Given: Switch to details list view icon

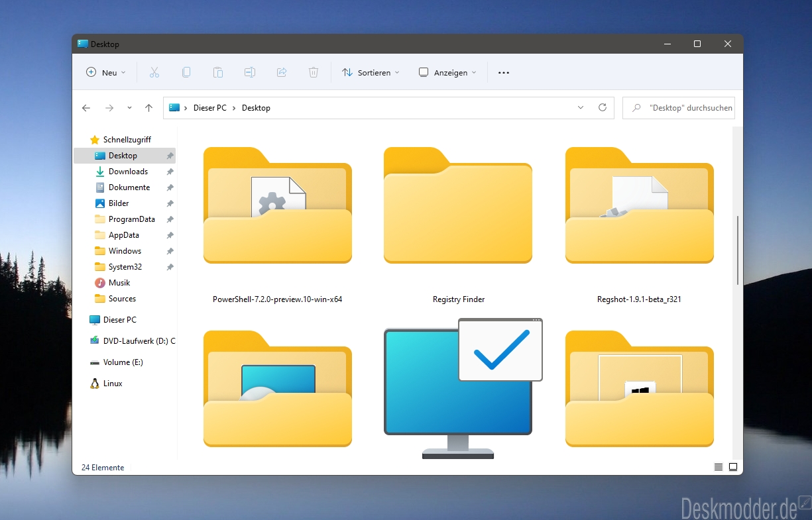Looking at the screenshot, I should (x=719, y=467).
